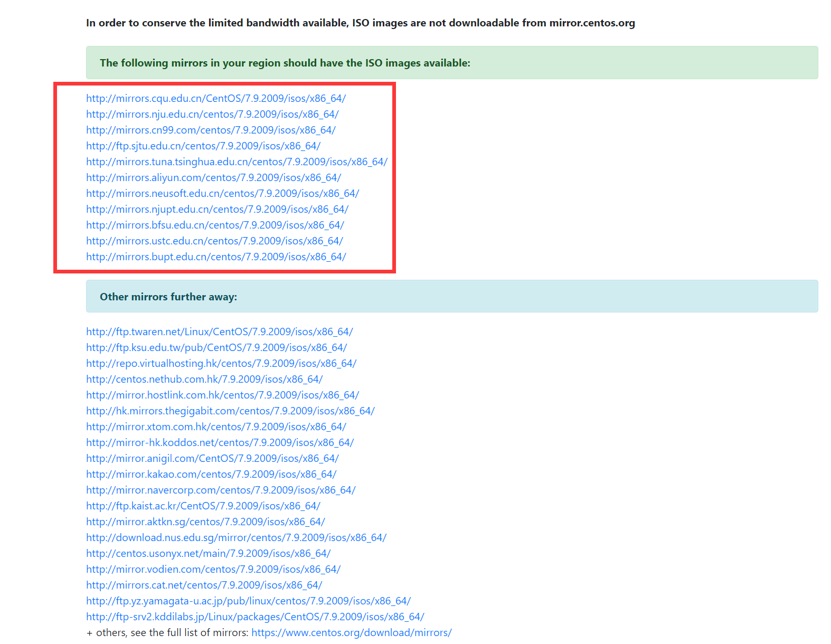Visit the mirrors.cn99.com mirror link

click(x=211, y=130)
